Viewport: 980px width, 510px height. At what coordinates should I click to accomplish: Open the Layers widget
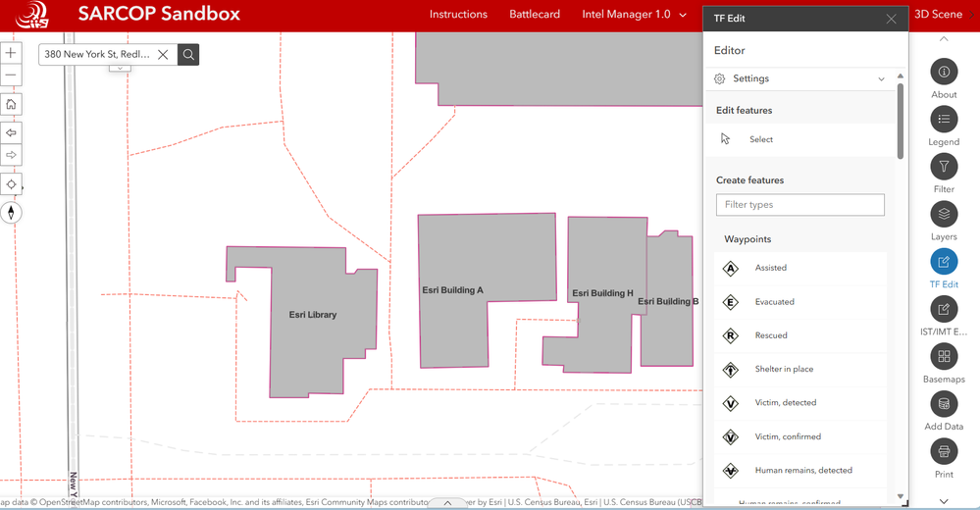pos(944,215)
